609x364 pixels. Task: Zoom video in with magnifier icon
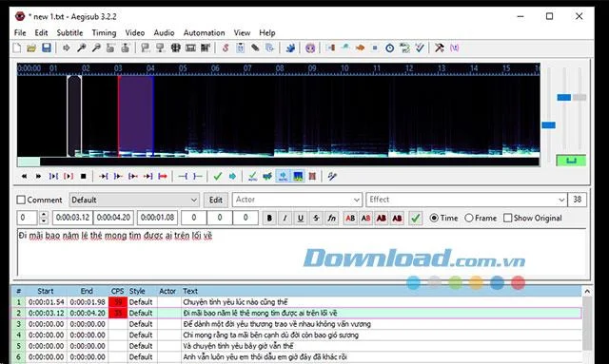pos(81,48)
